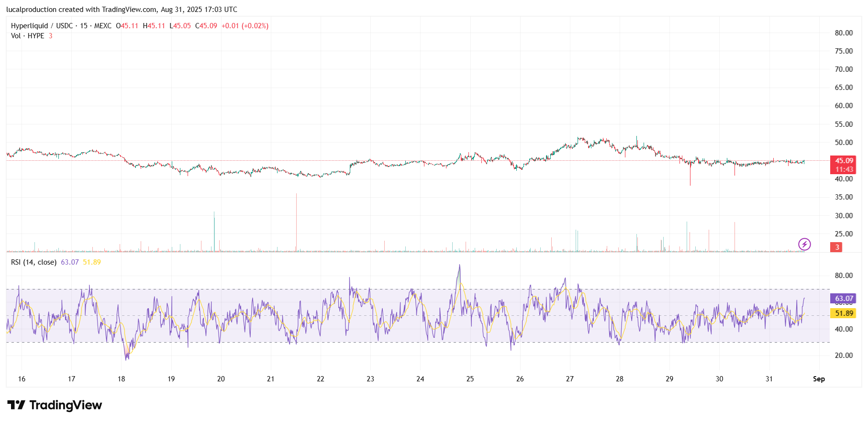
Task: Click the 60.00 price axis label
Action: [x=844, y=106]
